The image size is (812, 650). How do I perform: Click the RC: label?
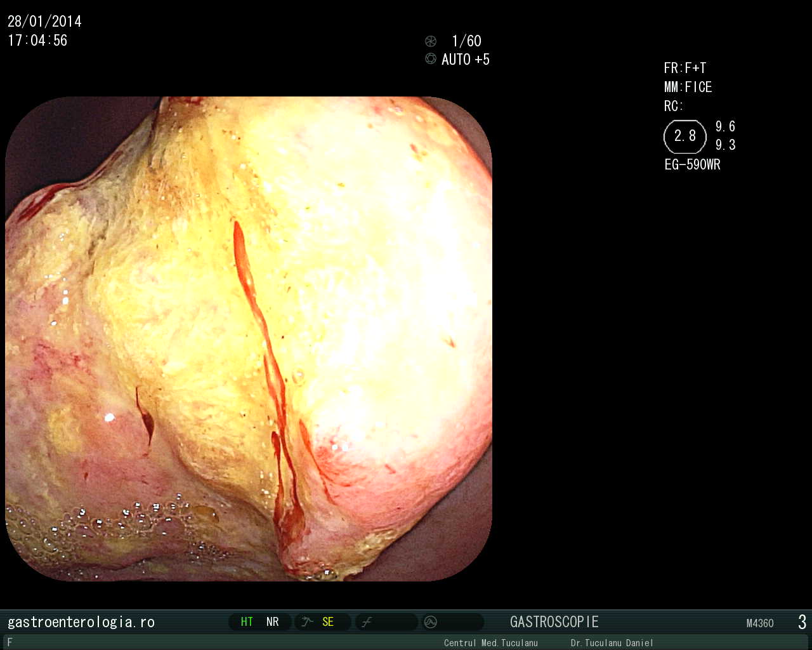click(674, 107)
